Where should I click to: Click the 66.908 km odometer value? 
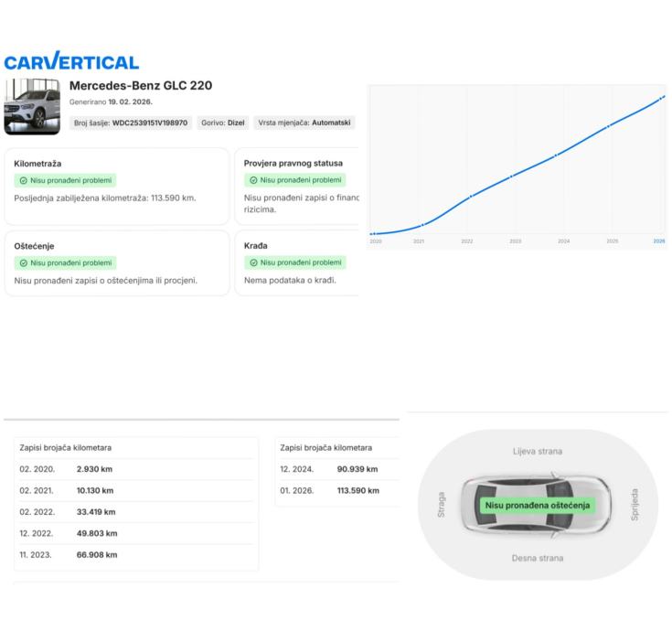click(x=97, y=555)
